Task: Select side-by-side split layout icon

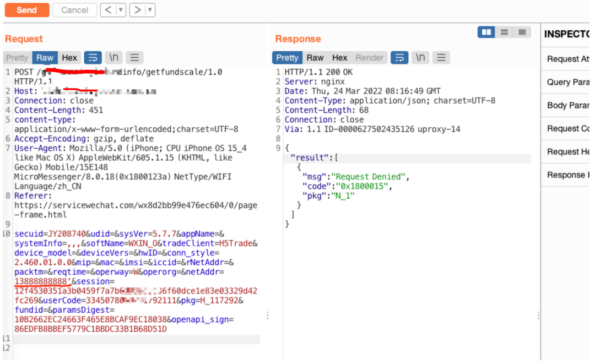Action: click(486, 32)
